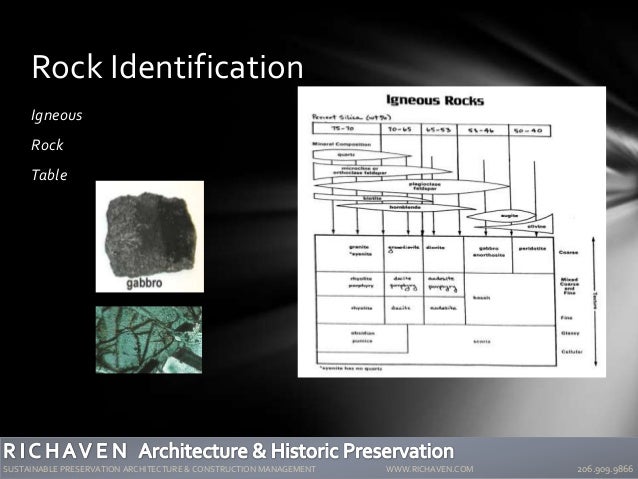Click the 'microcline or orthoclase feldspar' band

click(x=381, y=171)
